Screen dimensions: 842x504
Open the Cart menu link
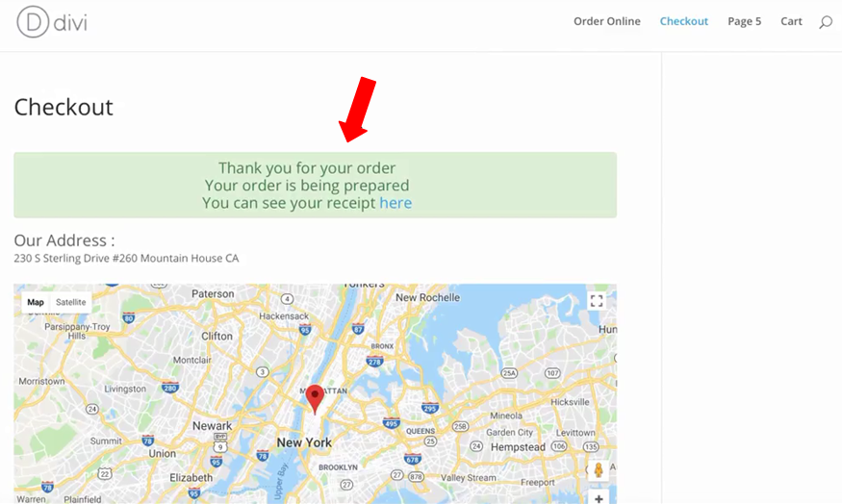(791, 21)
